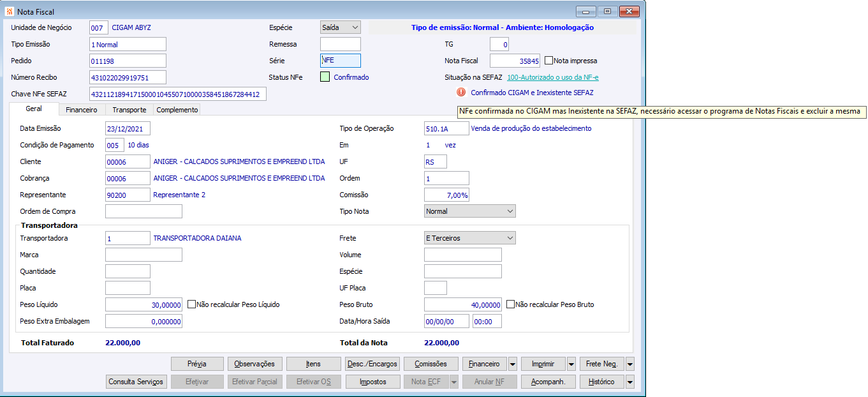
Task: Click the Transportadora code field
Action: (x=128, y=238)
